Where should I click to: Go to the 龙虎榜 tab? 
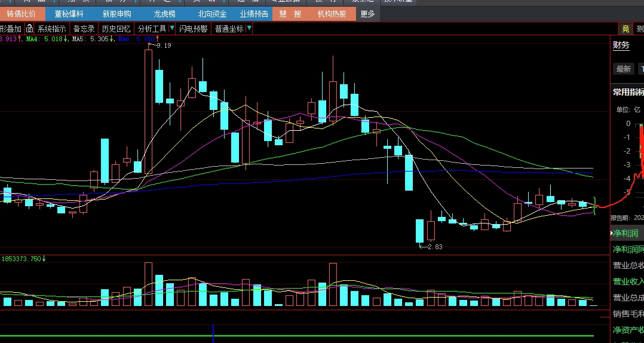(x=164, y=14)
